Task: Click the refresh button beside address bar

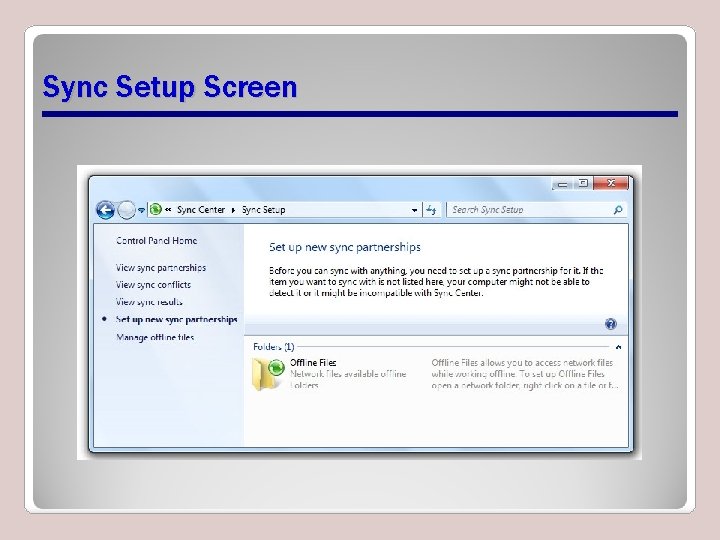Action: click(x=431, y=210)
